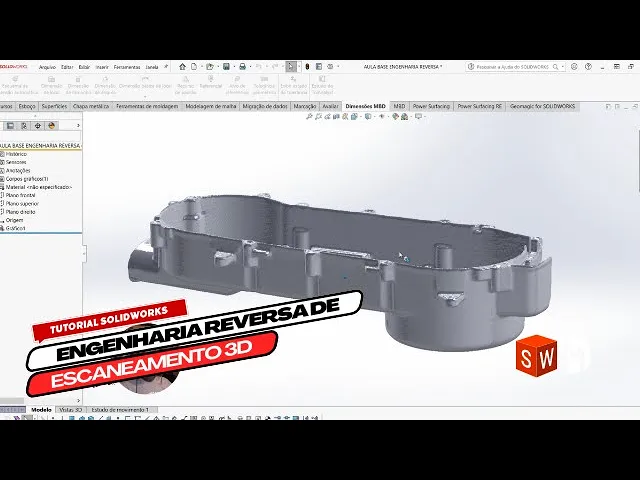The height and width of the screenshot is (480, 640).
Task: Click the New document icon
Action: 194,67
